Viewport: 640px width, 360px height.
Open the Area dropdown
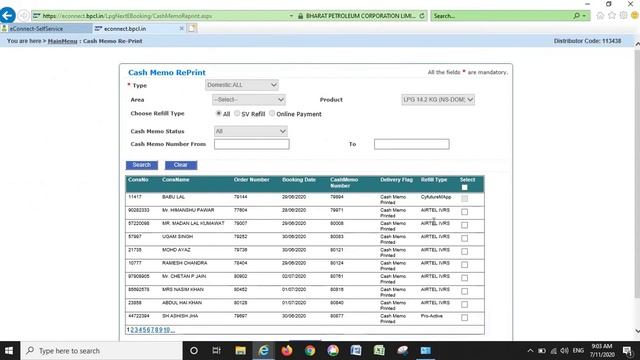click(x=249, y=100)
